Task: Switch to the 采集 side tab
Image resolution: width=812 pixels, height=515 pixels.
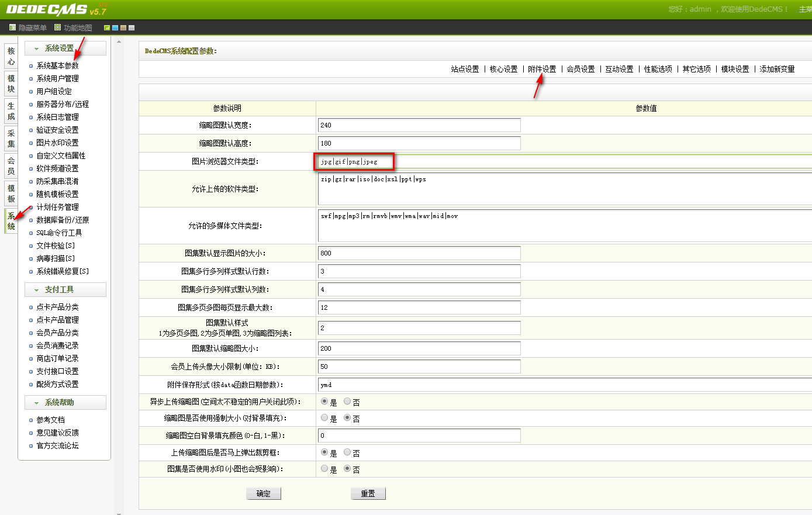Action: [11, 139]
